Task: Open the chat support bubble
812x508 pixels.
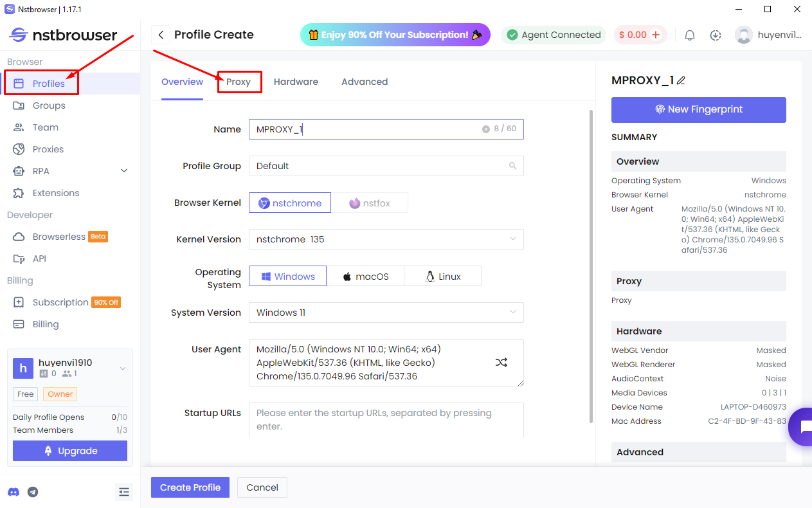Action: pos(801,427)
